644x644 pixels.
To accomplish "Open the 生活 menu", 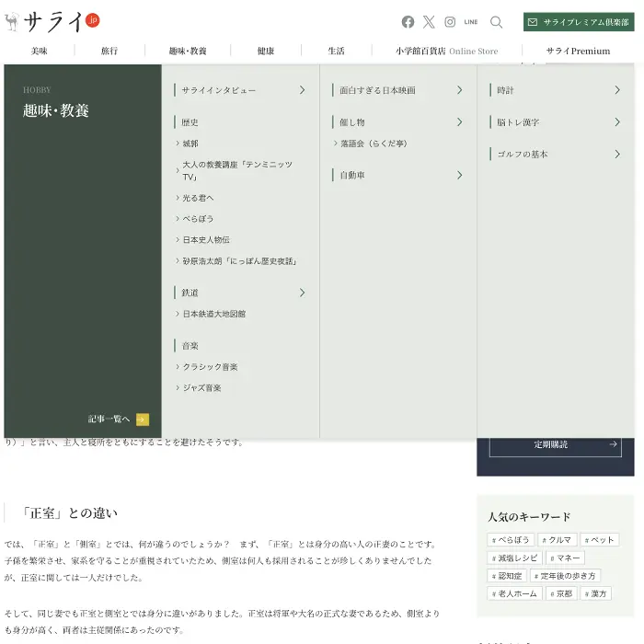I will (336, 51).
